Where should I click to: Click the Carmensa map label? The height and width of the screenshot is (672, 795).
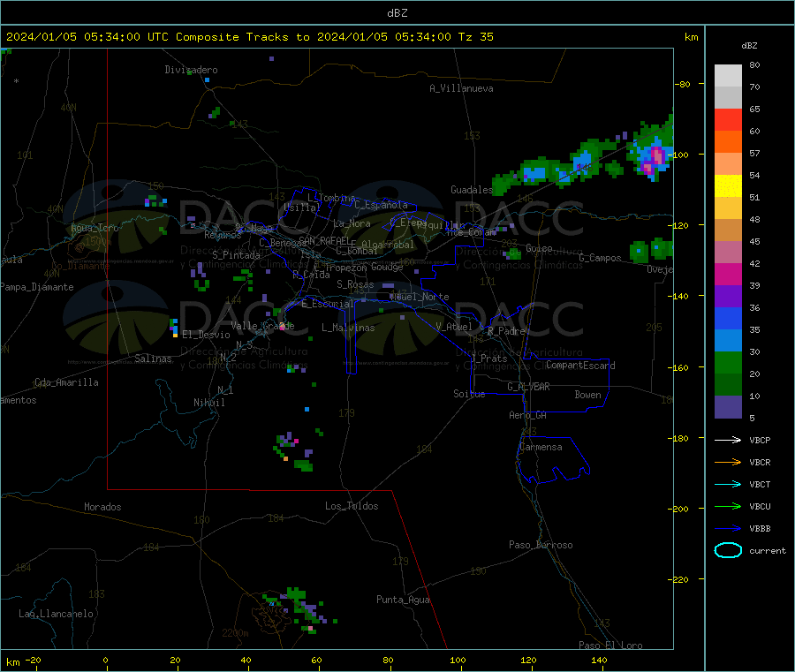point(541,447)
